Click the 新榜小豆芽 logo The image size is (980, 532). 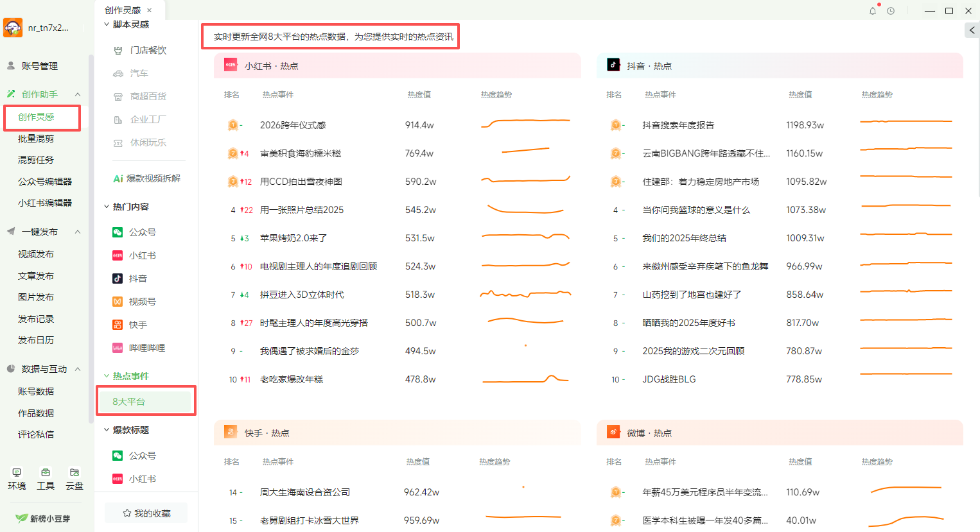click(x=43, y=519)
